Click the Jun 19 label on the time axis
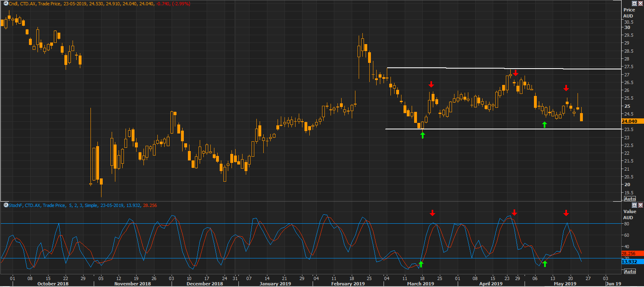The image size is (644, 287). pos(614,284)
